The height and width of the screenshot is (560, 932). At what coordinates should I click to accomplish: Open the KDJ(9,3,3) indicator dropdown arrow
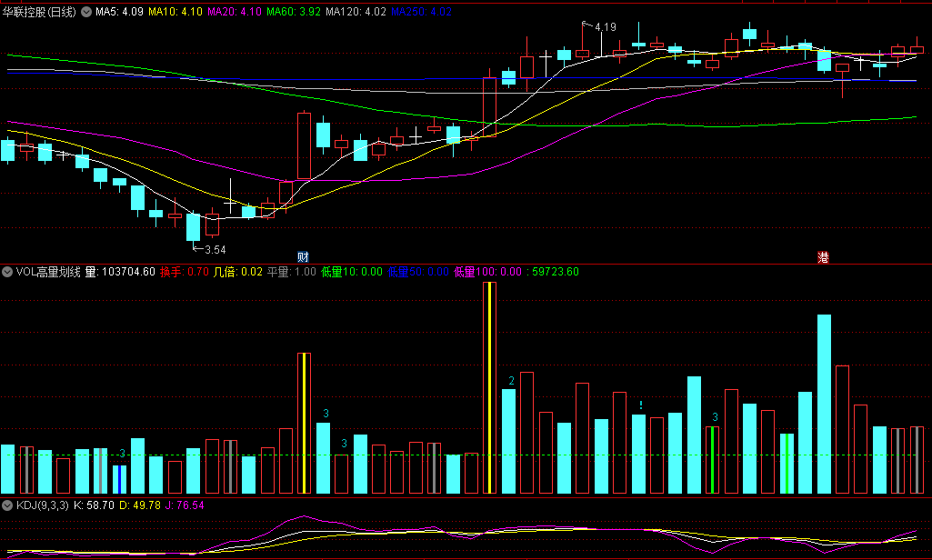[7, 505]
